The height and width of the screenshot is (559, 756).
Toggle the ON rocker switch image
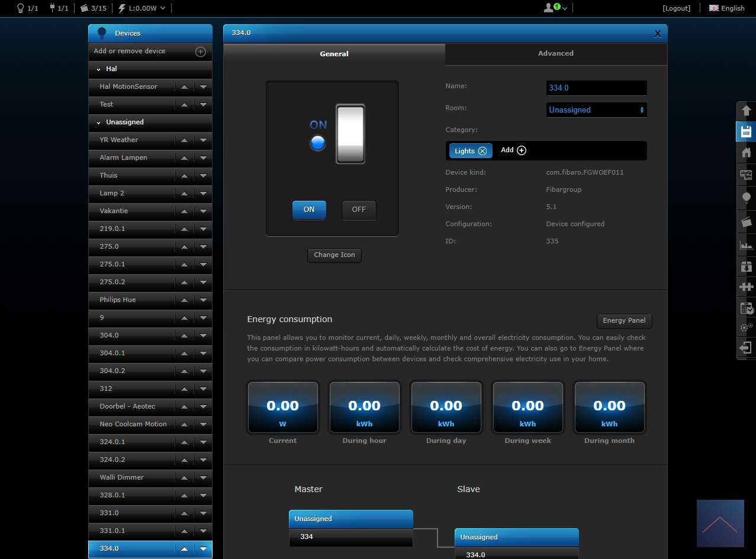[350, 134]
